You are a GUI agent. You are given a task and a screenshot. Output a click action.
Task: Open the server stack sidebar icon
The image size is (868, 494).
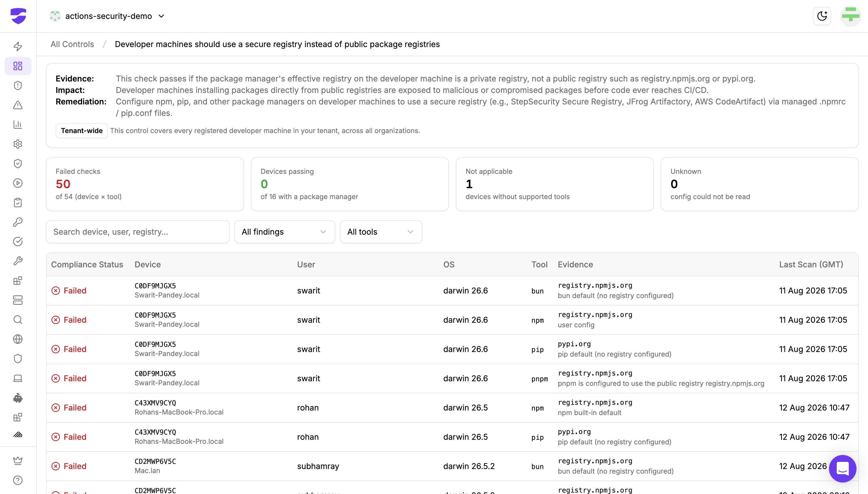coord(18,300)
